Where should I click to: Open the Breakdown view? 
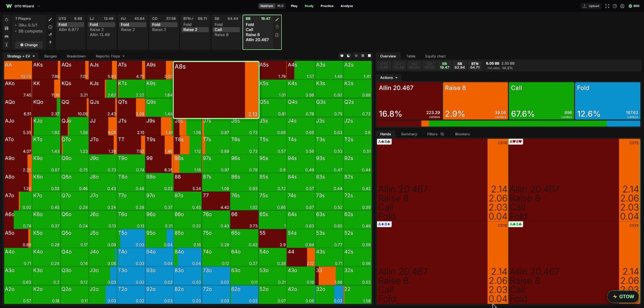(76, 56)
